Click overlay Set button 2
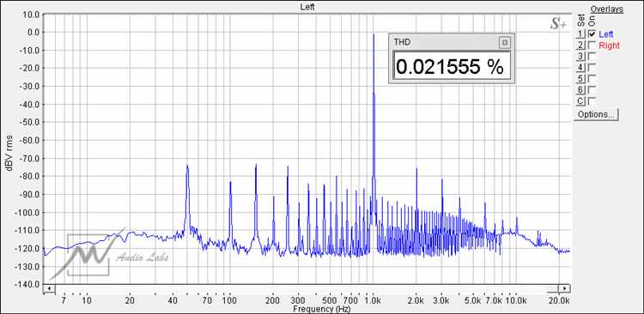The width and height of the screenshot is (644, 314). pyautogui.click(x=580, y=45)
